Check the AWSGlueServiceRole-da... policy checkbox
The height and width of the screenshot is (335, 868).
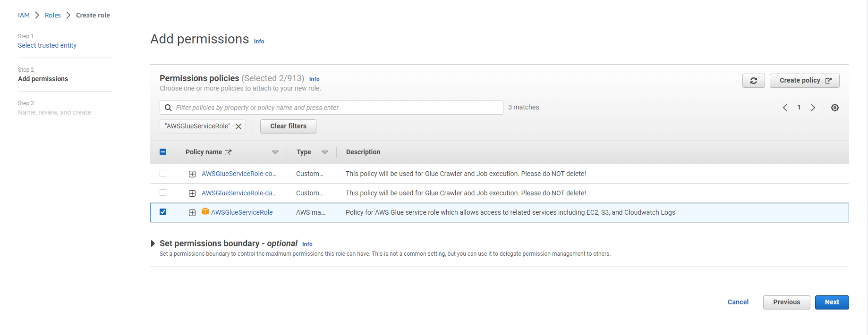pyautogui.click(x=163, y=193)
